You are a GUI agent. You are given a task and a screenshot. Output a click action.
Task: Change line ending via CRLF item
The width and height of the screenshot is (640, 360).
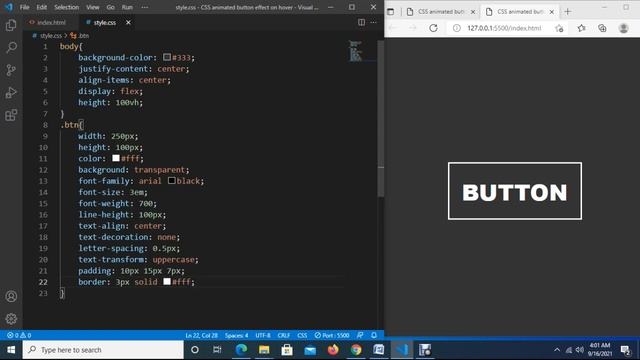point(284,335)
